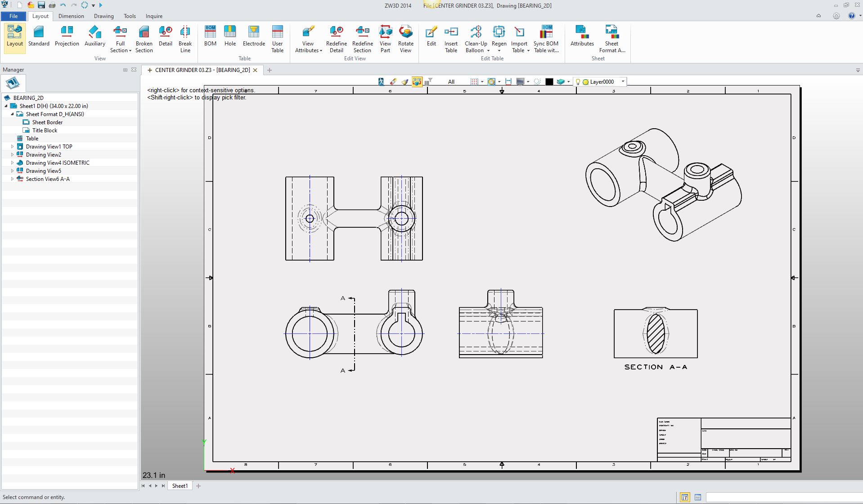Switch to the Inquire ribbon tab

click(x=154, y=16)
